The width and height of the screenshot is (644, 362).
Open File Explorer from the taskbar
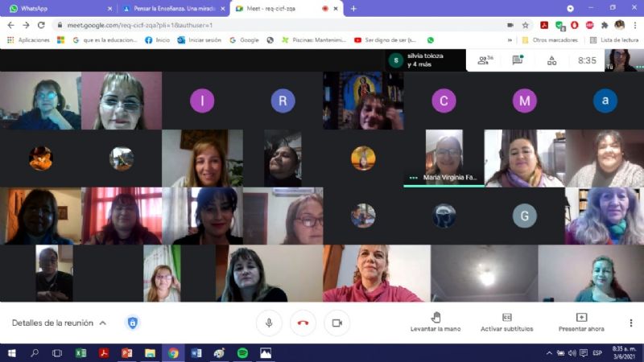150,353
